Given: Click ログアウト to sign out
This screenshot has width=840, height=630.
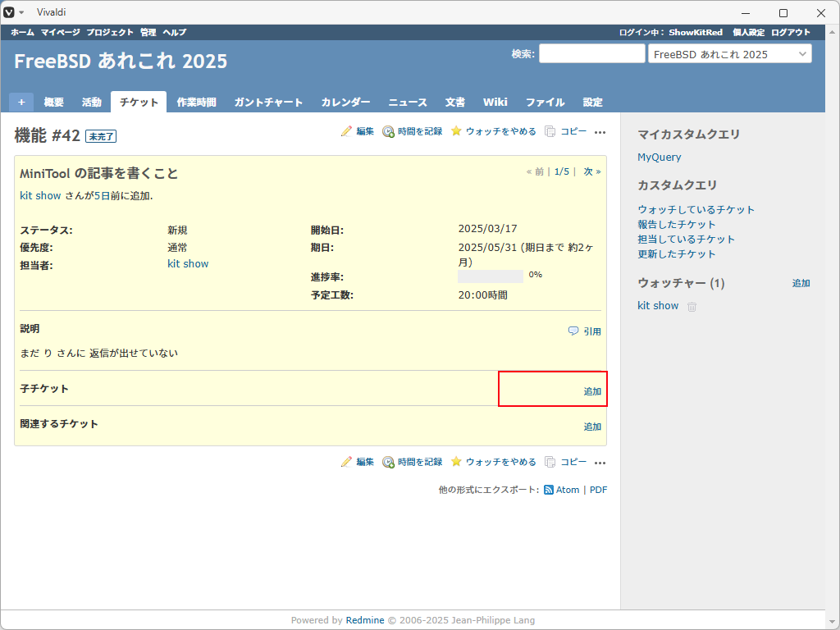Looking at the screenshot, I should pyautogui.click(x=791, y=32).
